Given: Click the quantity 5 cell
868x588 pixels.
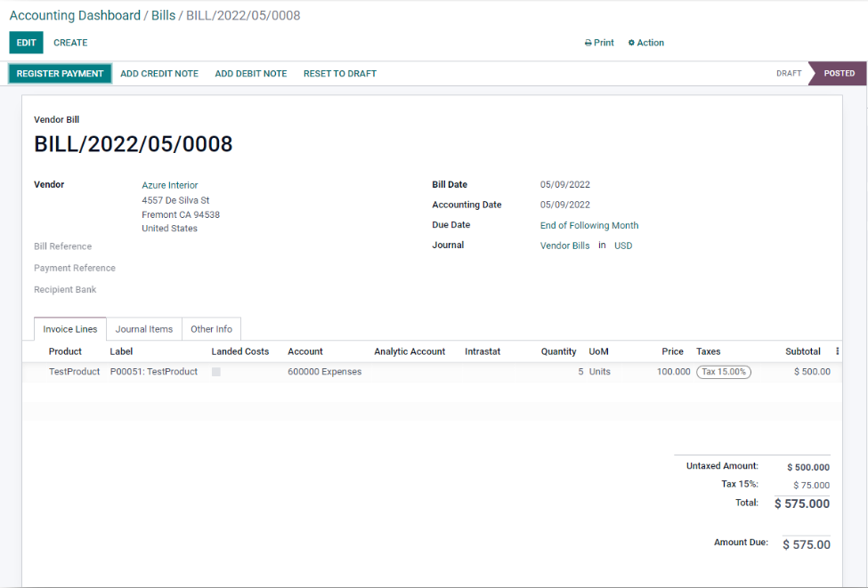Looking at the screenshot, I should point(580,372).
